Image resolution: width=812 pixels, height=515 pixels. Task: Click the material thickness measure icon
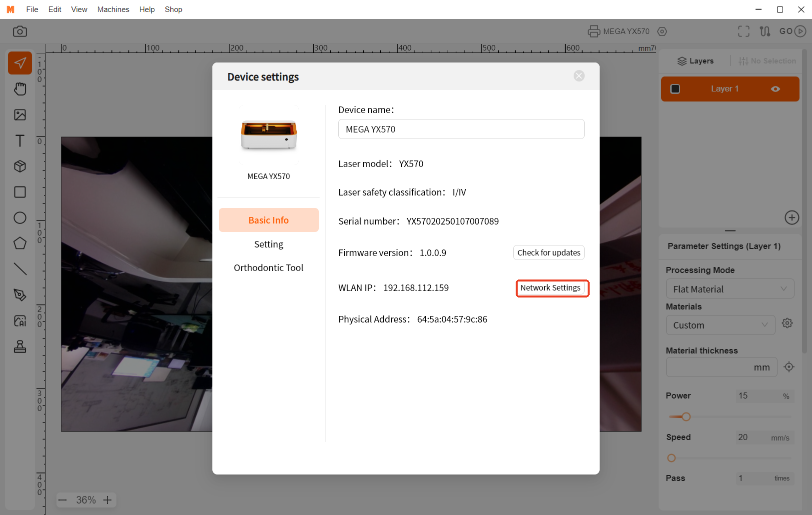[789, 367]
